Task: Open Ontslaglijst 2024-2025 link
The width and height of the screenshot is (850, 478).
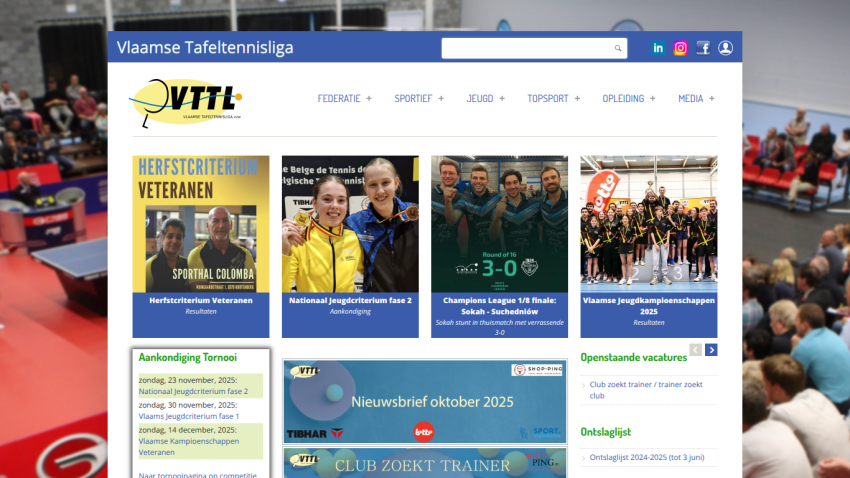Action: pos(647,457)
